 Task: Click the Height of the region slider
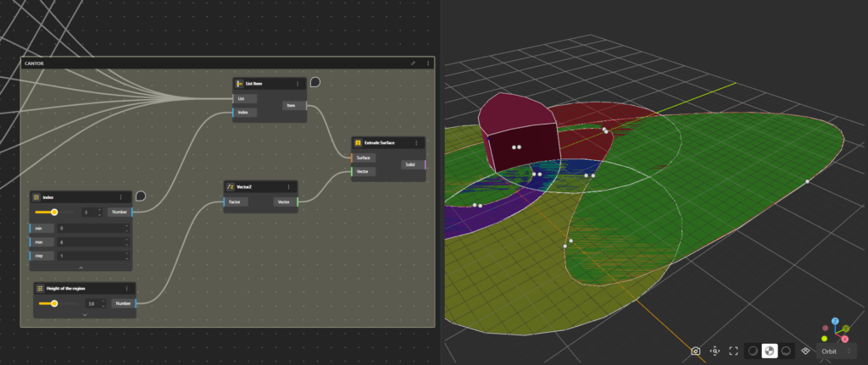55,302
